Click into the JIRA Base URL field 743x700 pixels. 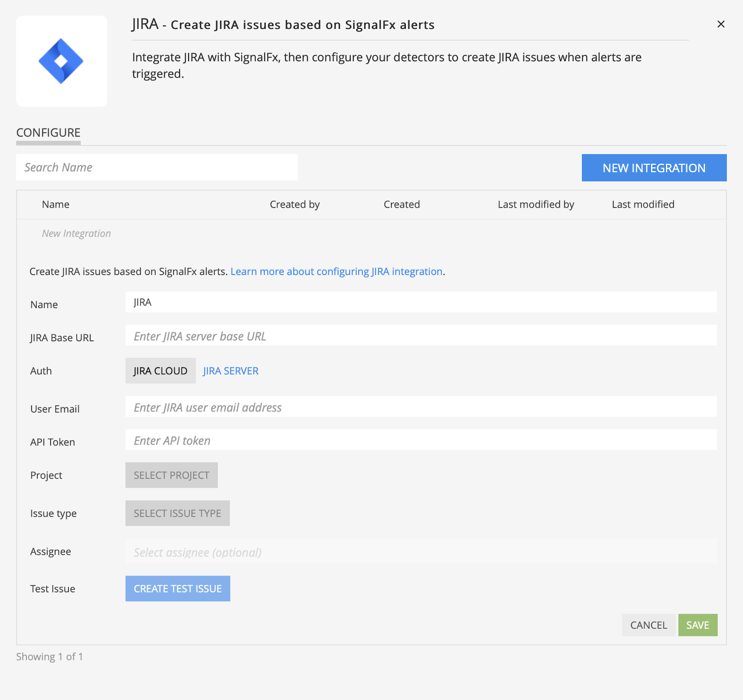pyautogui.click(x=421, y=335)
